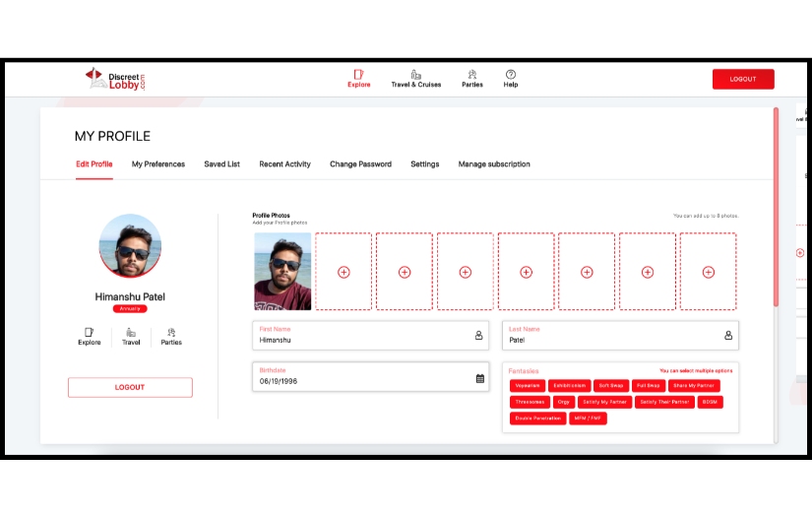Toggle the BDSM option
812x517 pixels.
tap(710, 402)
